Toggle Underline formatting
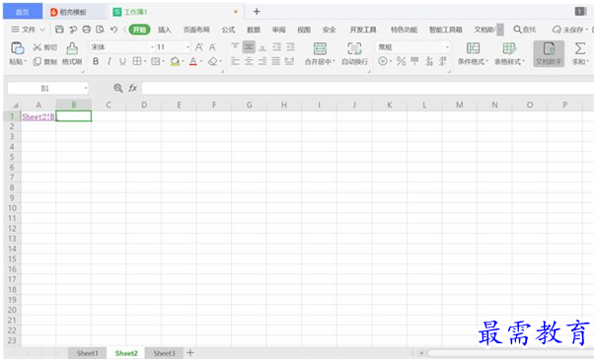The image size is (598, 364). [x=122, y=61]
